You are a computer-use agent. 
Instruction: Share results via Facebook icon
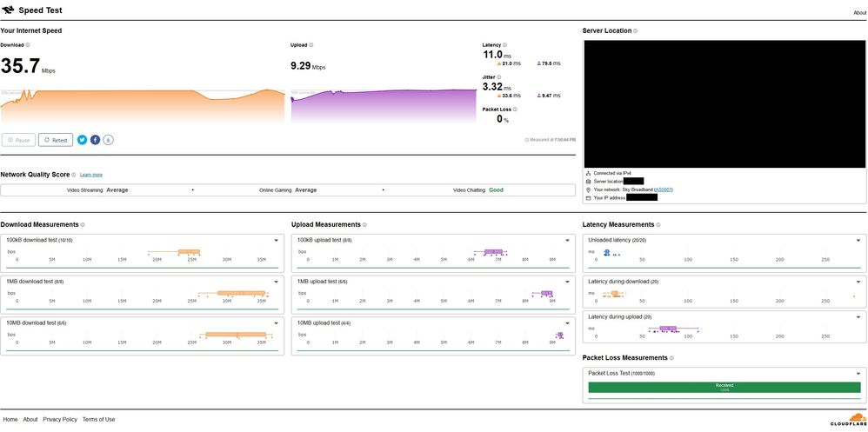point(96,139)
